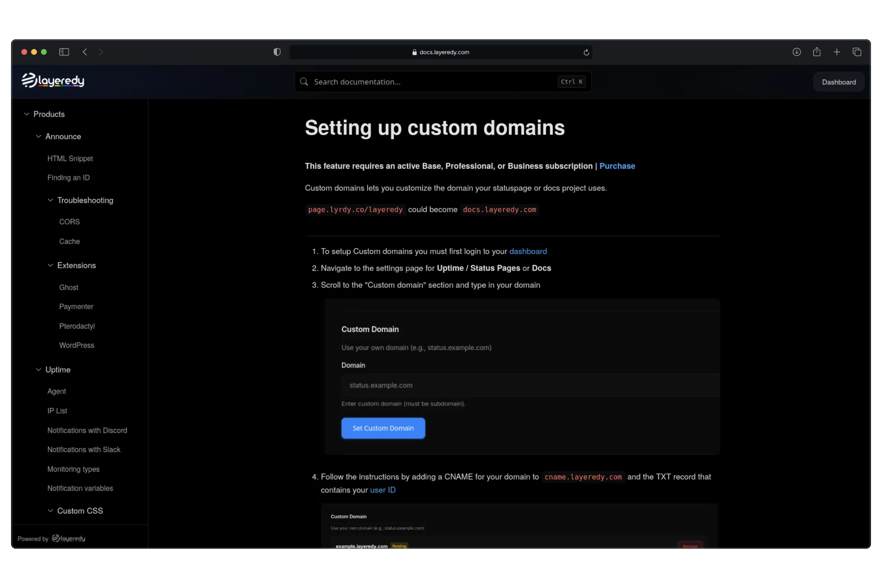Click the Remove button in the screenshot
The width and height of the screenshot is (882, 588).
pyautogui.click(x=690, y=545)
